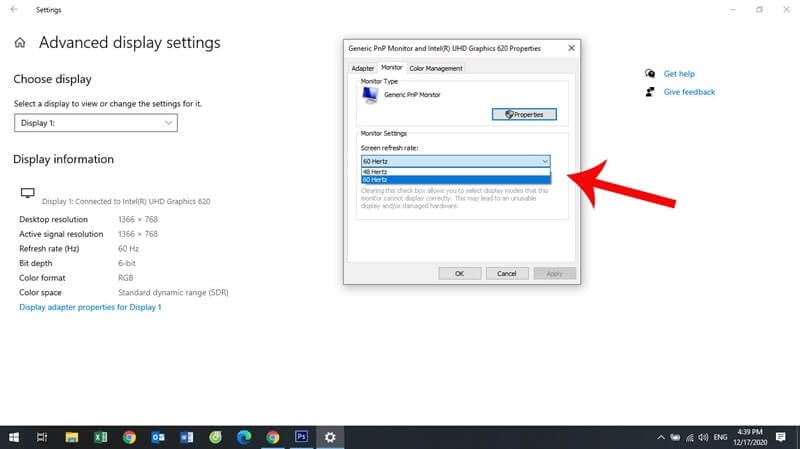This screenshot has width=800, height=449.
Task: Click the Active signal resolution label
Action: (61, 234)
